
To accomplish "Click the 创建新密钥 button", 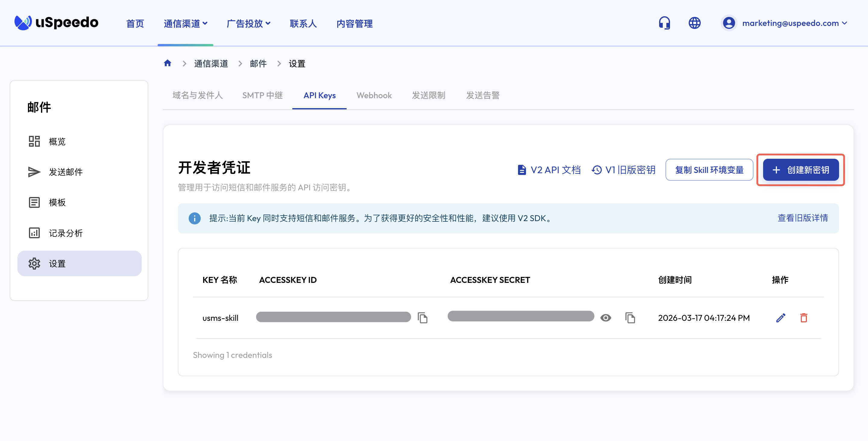I will coord(800,170).
